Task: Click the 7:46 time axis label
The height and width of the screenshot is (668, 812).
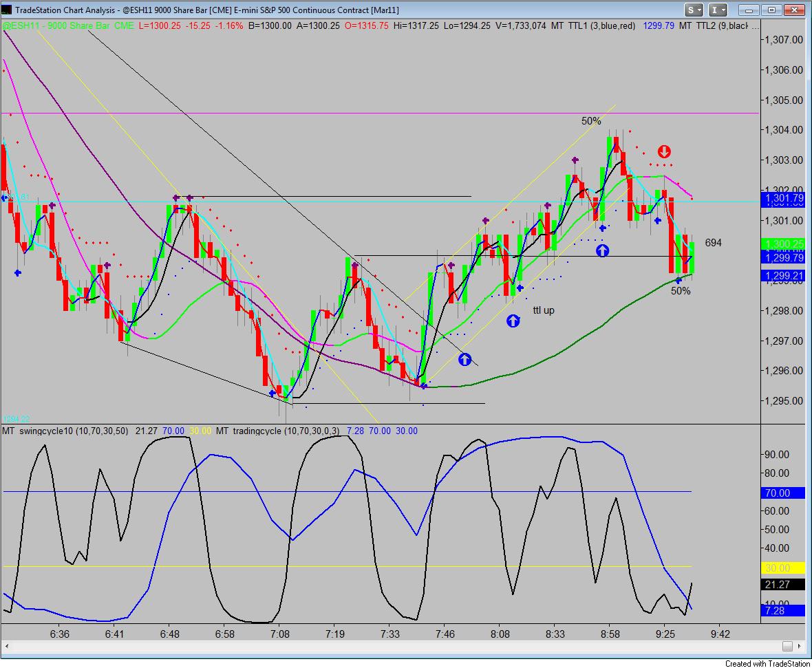Action: 445,634
